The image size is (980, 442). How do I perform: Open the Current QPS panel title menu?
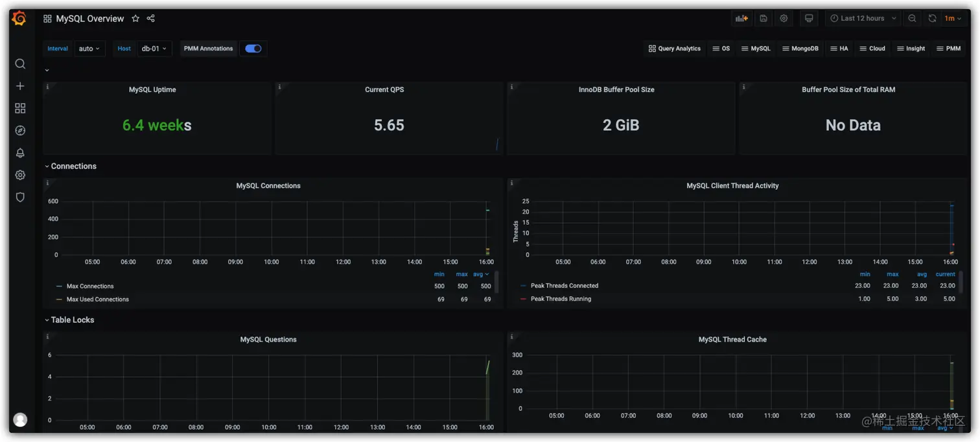(384, 90)
